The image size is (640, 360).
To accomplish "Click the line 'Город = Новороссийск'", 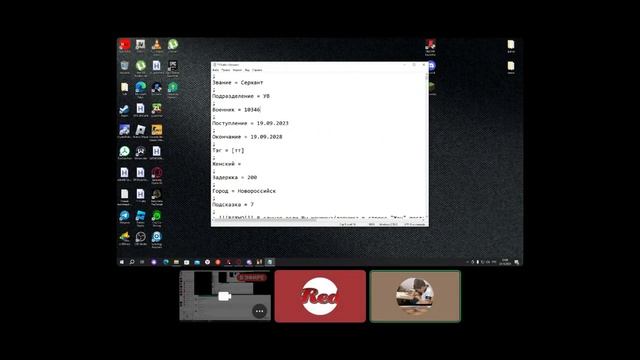I will 244,191.
